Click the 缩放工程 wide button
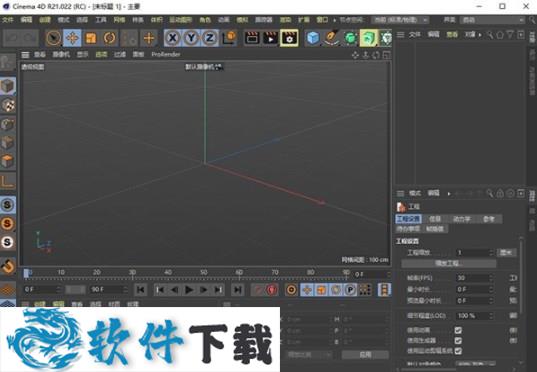 pyautogui.click(x=449, y=263)
